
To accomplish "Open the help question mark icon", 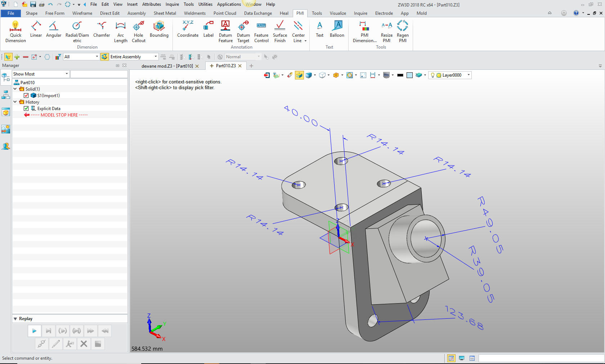I will pyautogui.click(x=576, y=13).
